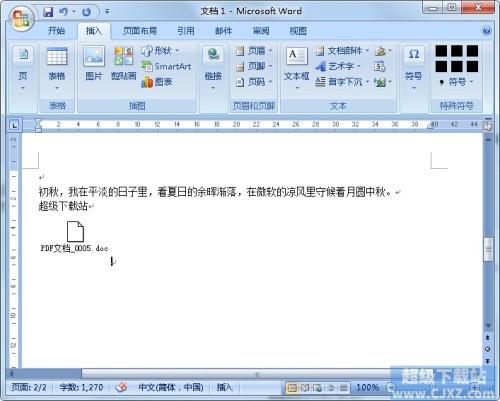Toggle the ruler tab-stop selector box
500x401 pixels.
(14, 125)
